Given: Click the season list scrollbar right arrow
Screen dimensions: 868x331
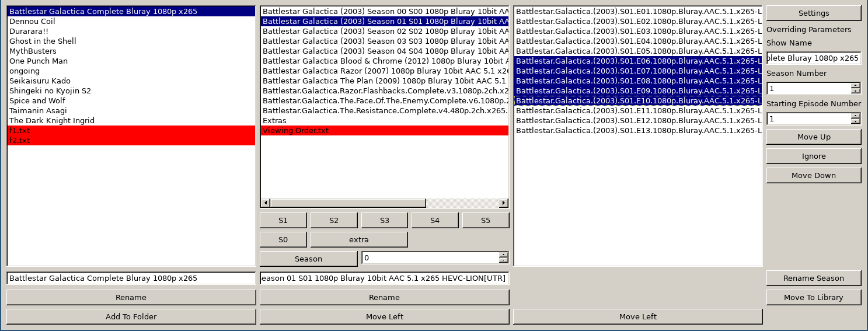Looking at the screenshot, I should tap(504, 203).
